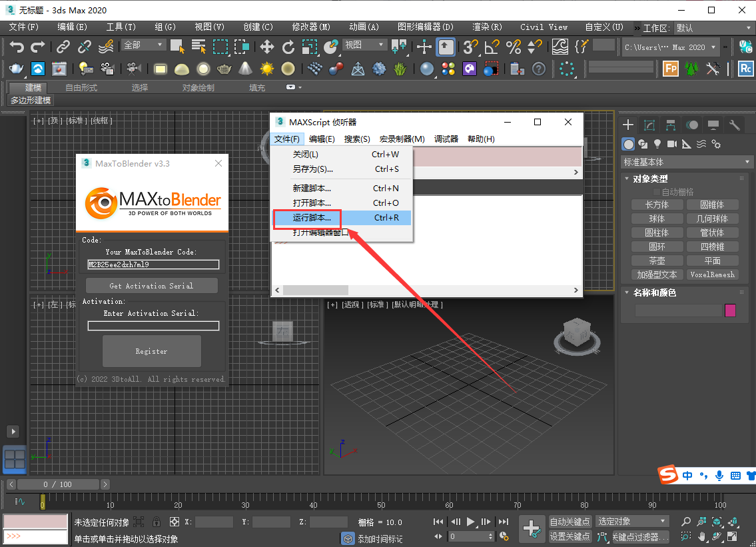This screenshot has width=756, height=547.
Task: Select the Systems category gears icon
Action: 717,144
